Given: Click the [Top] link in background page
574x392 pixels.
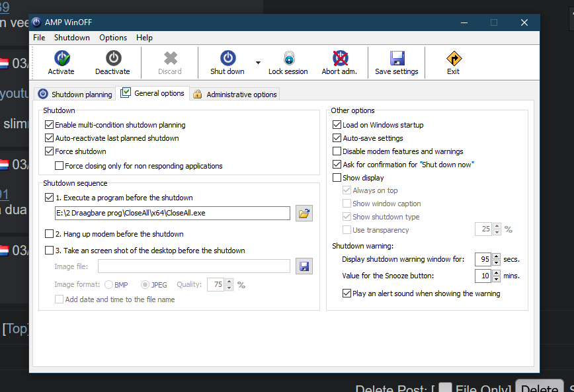Looking at the screenshot, I should [x=15, y=329].
